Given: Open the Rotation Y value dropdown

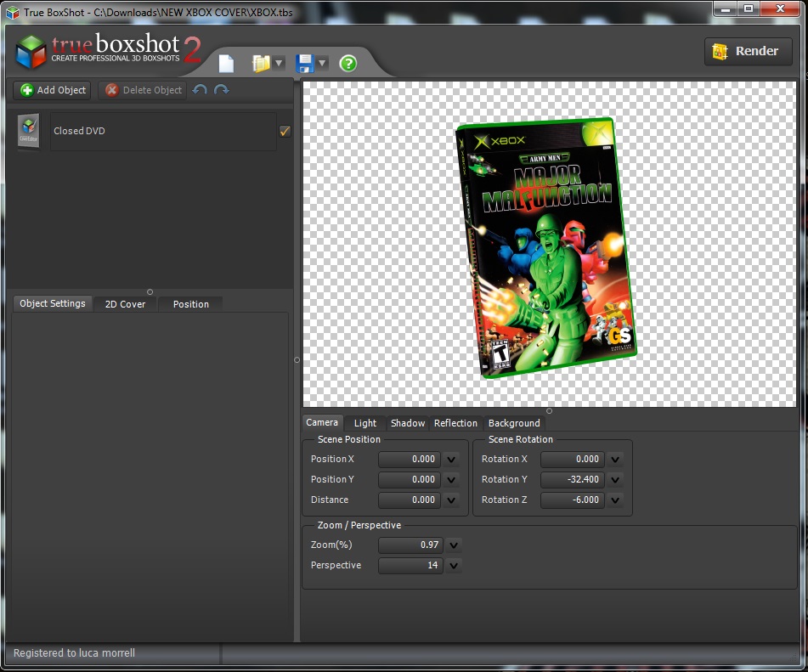Looking at the screenshot, I should (x=615, y=480).
